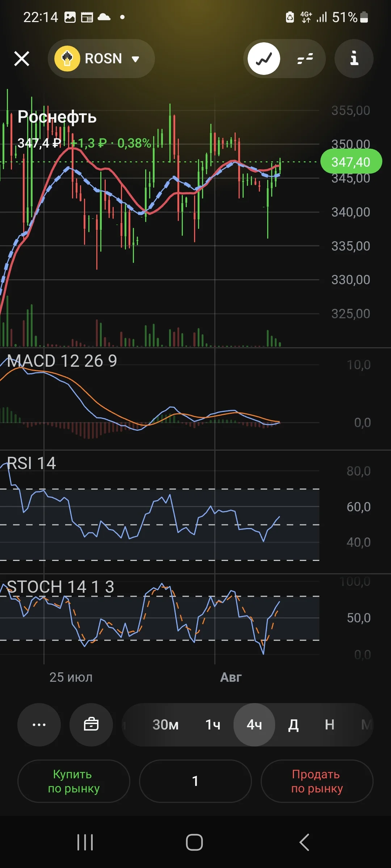Edit the quantity field showing 1

(195, 781)
